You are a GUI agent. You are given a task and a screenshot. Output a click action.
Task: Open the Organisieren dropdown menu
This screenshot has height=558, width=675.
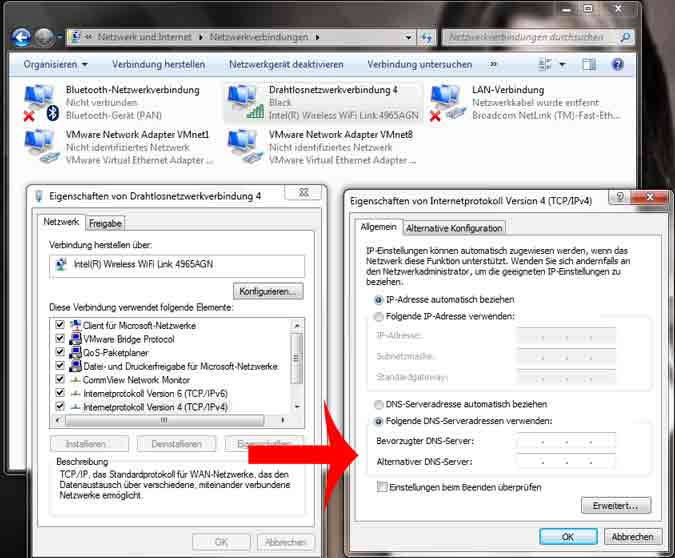point(56,65)
